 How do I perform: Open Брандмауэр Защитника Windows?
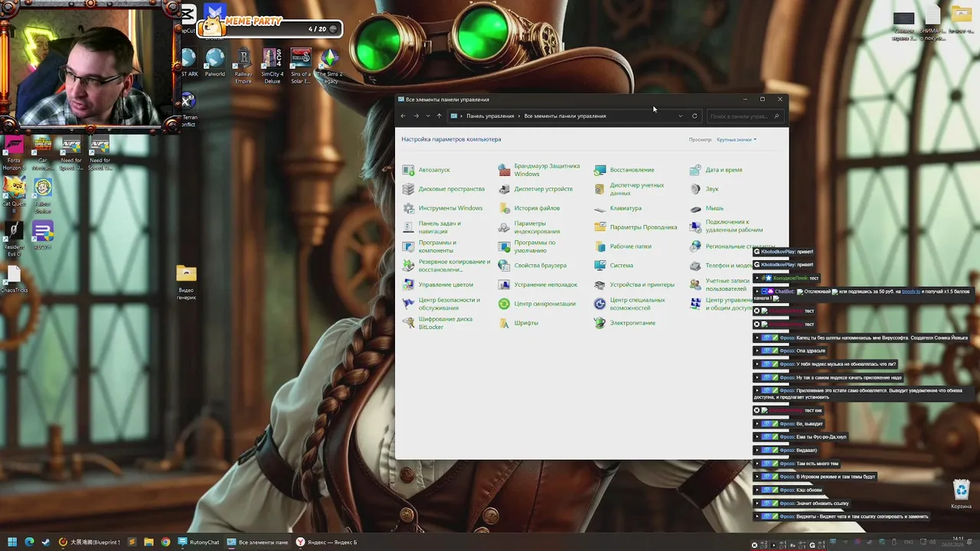[x=539, y=170]
